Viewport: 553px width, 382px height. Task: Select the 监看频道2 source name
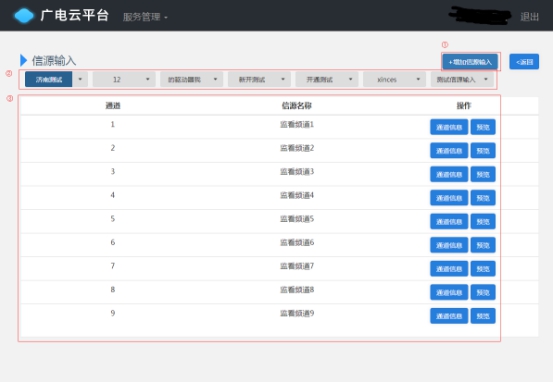point(297,148)
